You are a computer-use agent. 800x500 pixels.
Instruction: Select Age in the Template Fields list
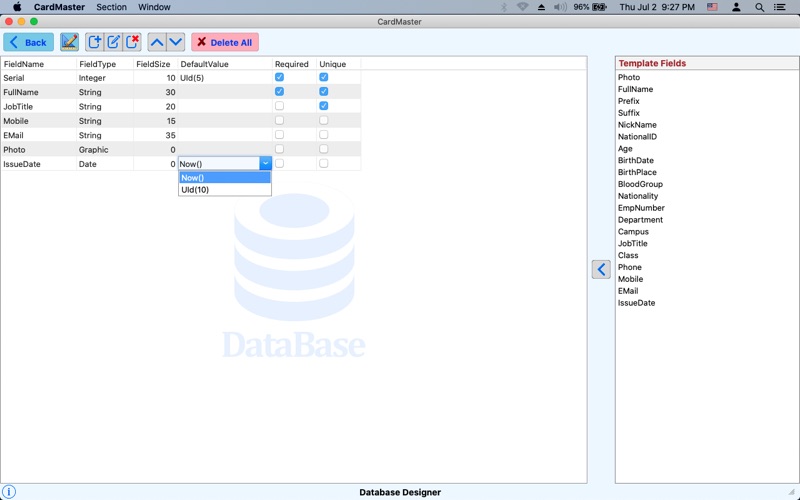click(x=625, y=148)
